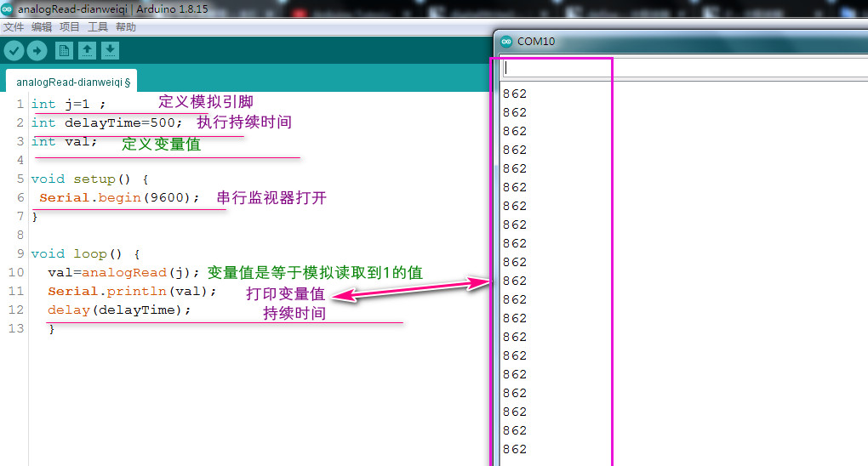Click the last 862 reading in serial output
868x466 pixels.
pyautogui.click(x=515, y=449)
